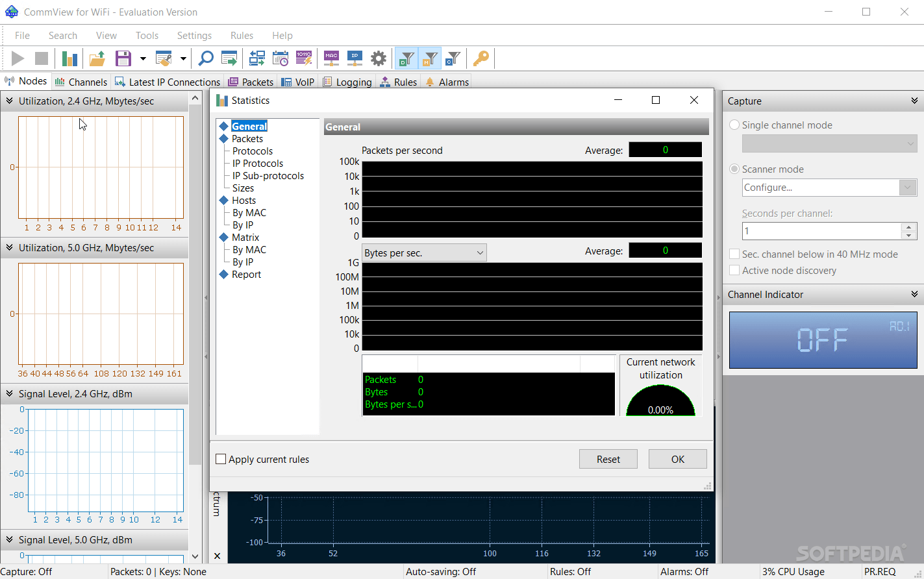Image resolution: width=924 pixels, height=579 pixels.
Task: Click the node reassociation icon
Action: [x=256, y=58]
